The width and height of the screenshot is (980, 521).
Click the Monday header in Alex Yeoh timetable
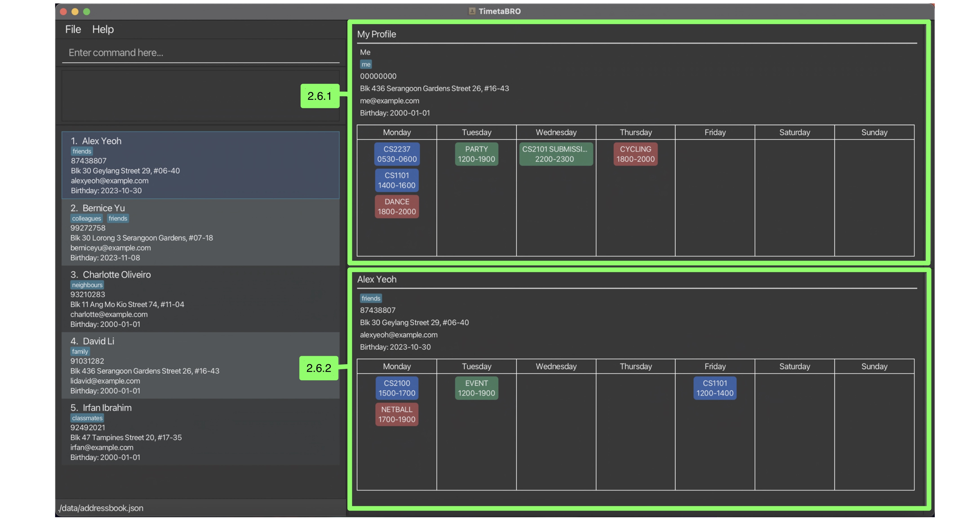coord(397,366)
